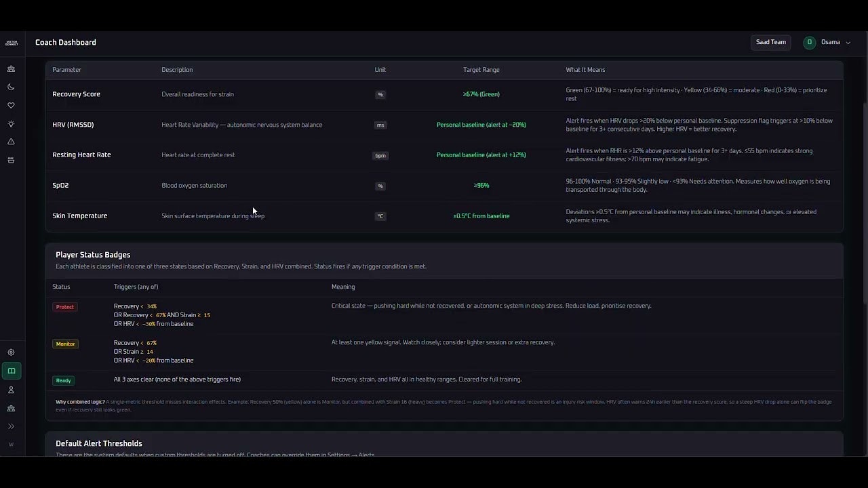Click the ±0.5°C from baseline target
The height and width of the screenshot is (488, 868).
click(x=481, y=216)
